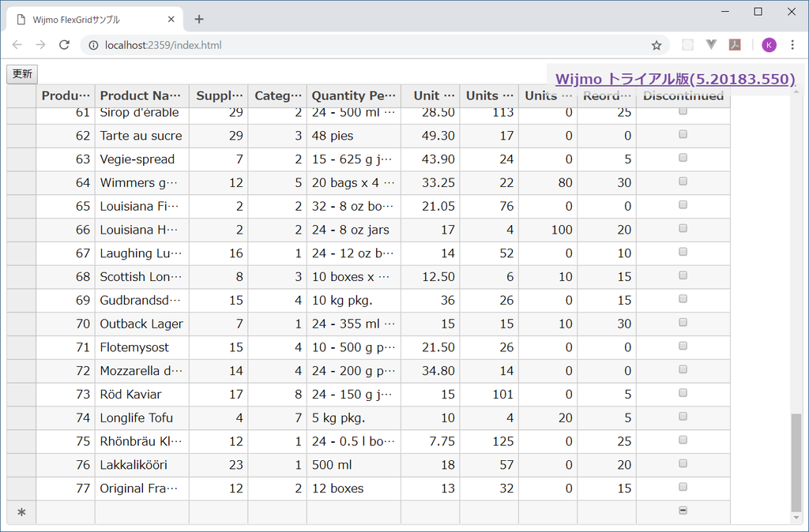Close the Wijmo FlexGrid tab
This screenshot has height=532, width=809.
pyautogui.click(x=171, y=20)
